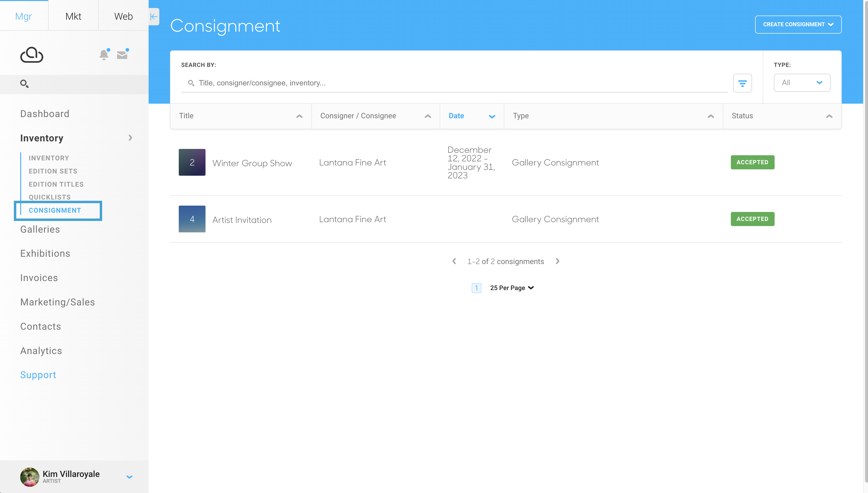Click the Create Consignment button
868x493 pixels.
tap(798, 24)
